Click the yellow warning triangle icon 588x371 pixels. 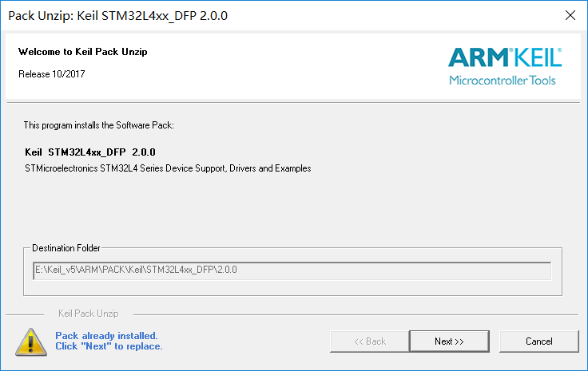(31, 341)
